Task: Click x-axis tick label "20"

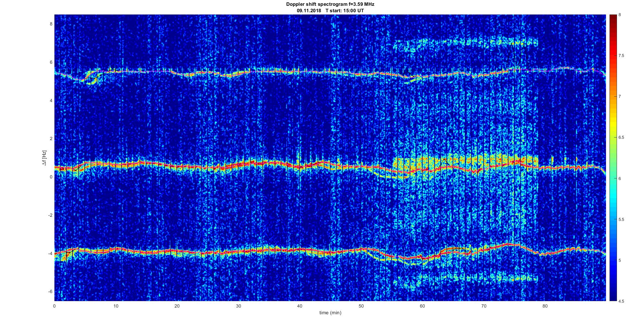Action: pyautogui.click(x=177, y=306)
